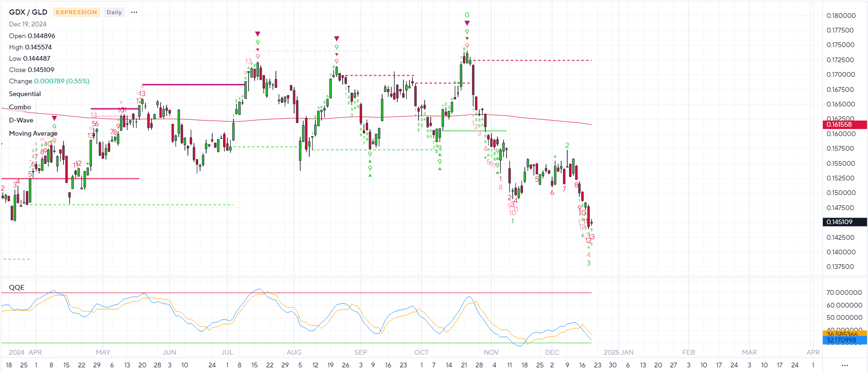Viewport: 868px width, 373px height.
Task: Click the red triangle above the late-August peak
Action: click(x=337, y=39)
